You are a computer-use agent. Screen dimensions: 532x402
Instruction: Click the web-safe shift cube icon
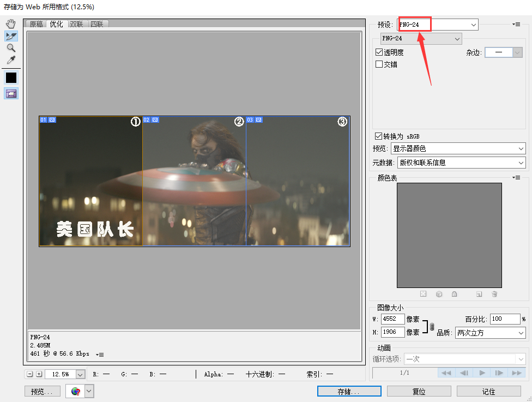click(x=439, y=294)
